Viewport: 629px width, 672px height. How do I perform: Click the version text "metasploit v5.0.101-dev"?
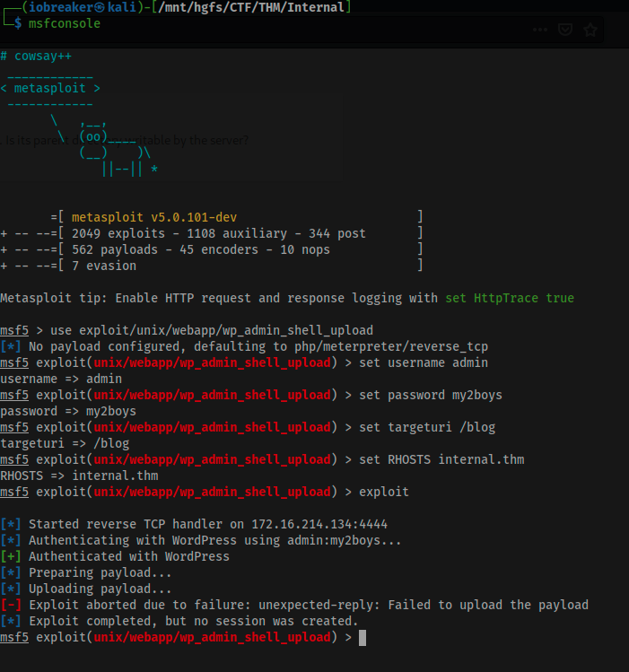click(x=154, y=217)
